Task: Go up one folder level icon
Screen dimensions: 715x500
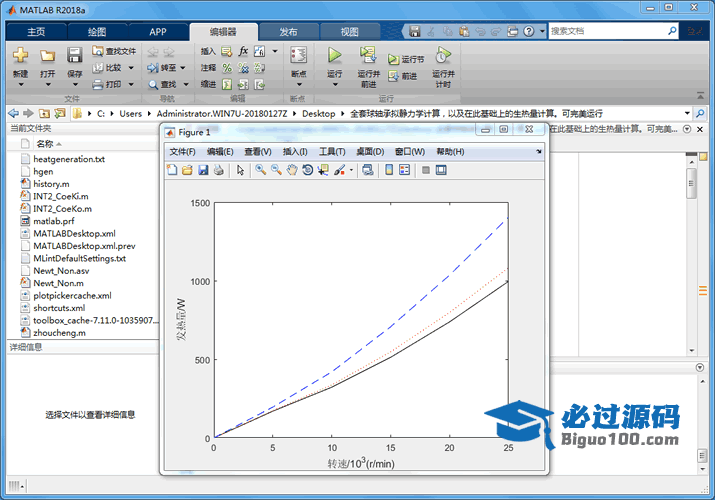Action: 44,113
